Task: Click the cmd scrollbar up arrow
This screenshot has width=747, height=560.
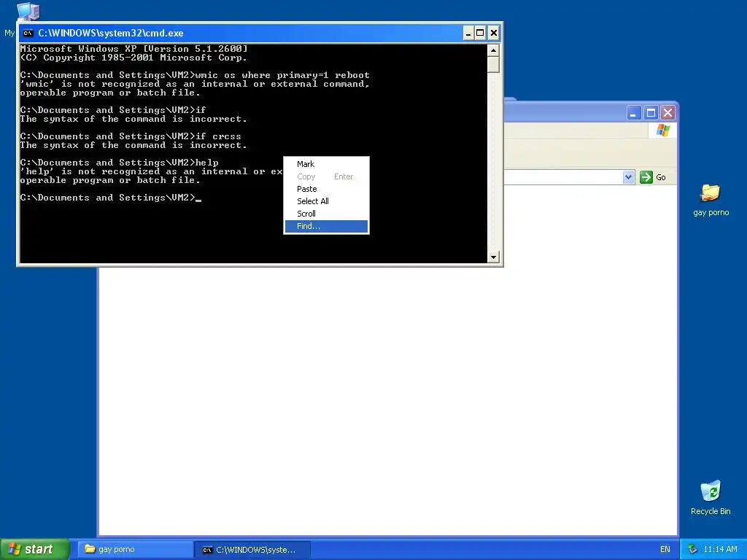Action: [x=493, y=50]
